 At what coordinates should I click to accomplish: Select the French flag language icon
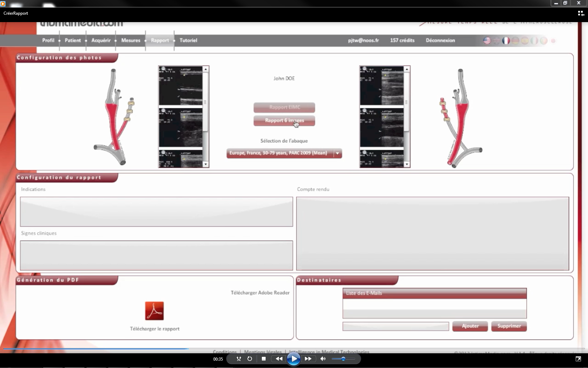[x=506, y=41]
